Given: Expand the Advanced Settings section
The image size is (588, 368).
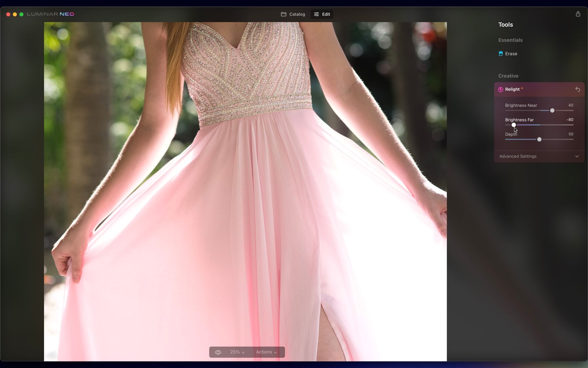Looking at the screenshot, I should [x=539, y=156].
